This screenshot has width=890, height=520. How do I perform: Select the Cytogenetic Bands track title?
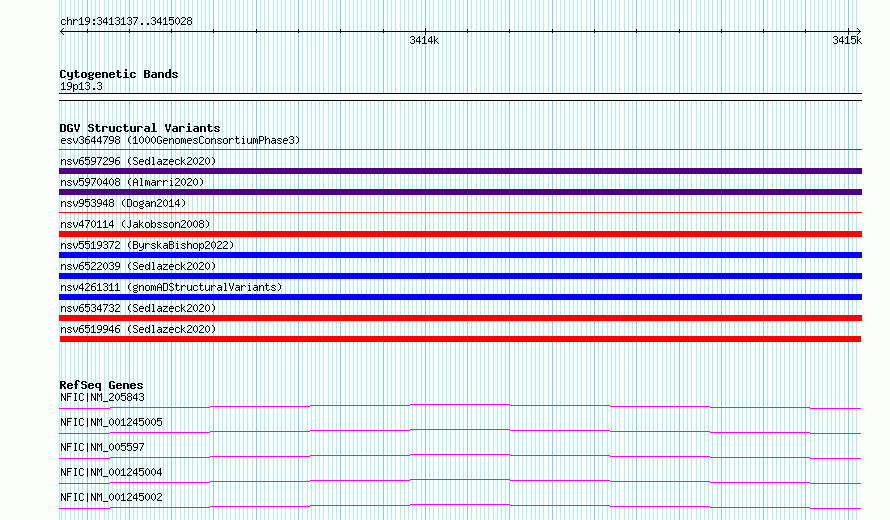tap(119, 74)
